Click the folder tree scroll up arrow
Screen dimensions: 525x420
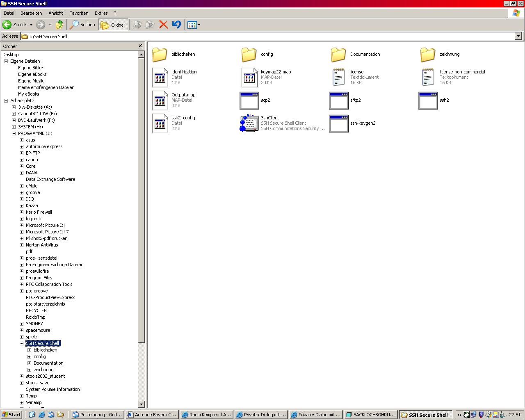141,54
